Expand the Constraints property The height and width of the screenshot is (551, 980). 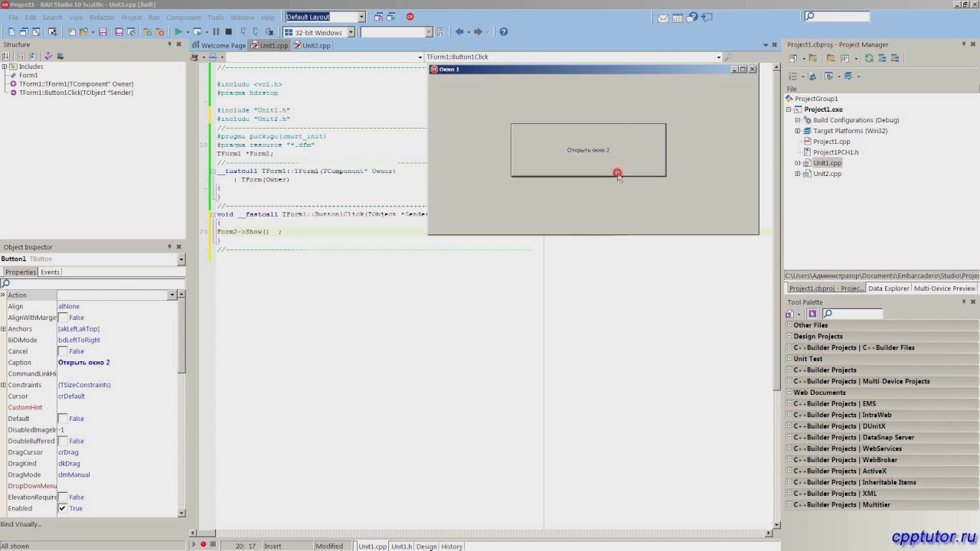point(3,385)
